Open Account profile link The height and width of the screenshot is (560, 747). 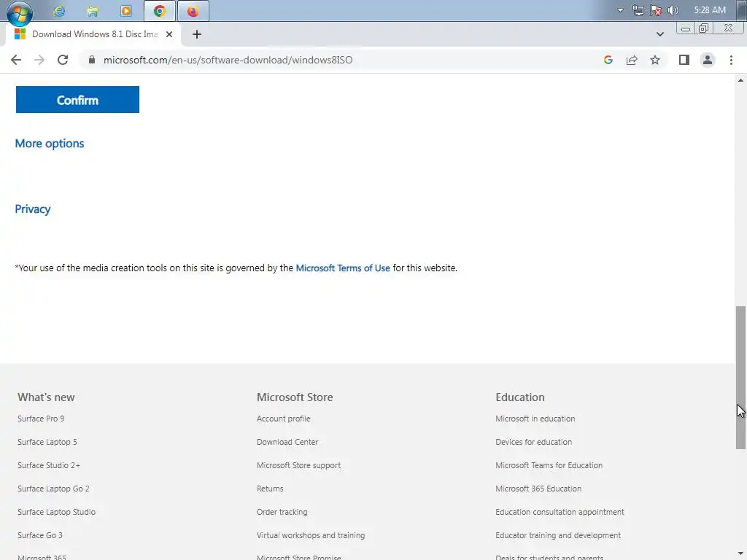click(284, 419)
